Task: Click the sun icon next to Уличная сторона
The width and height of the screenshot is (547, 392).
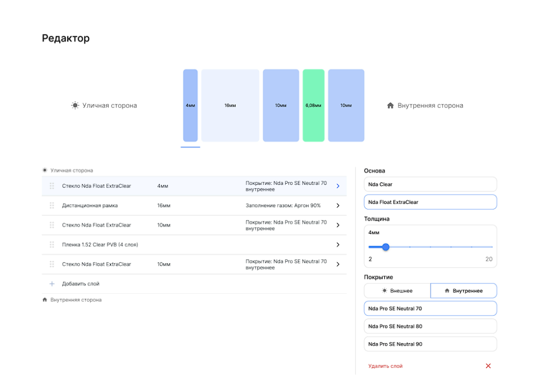Action: click(75, 106)
